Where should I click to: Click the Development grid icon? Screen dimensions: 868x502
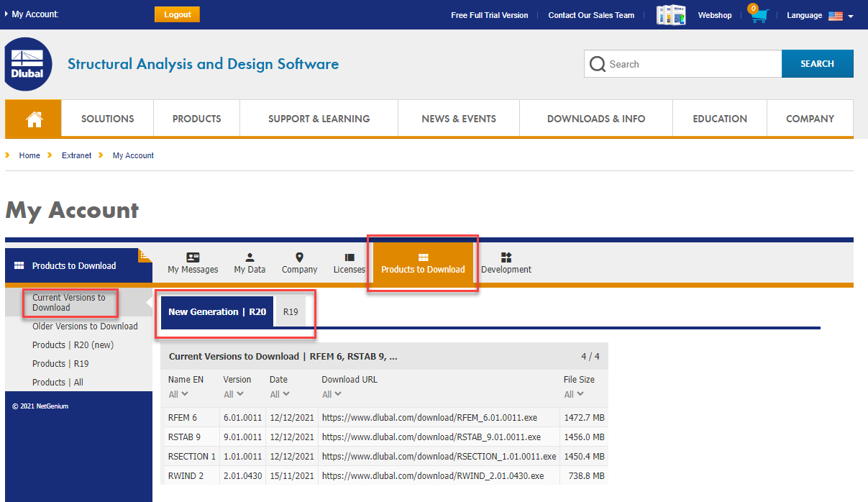click(506, 257)
